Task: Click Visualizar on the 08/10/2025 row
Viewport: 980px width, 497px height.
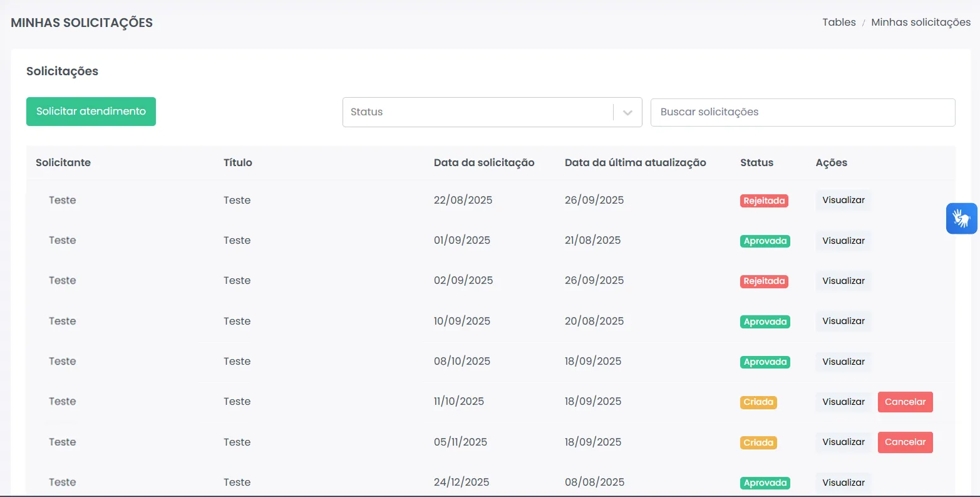Action: [x=843, y=361]
